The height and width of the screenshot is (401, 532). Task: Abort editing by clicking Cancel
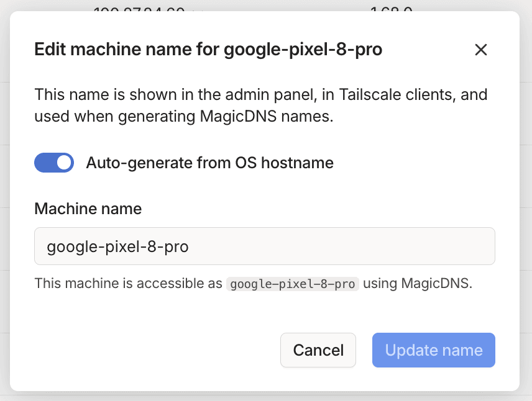click(318, 350)
